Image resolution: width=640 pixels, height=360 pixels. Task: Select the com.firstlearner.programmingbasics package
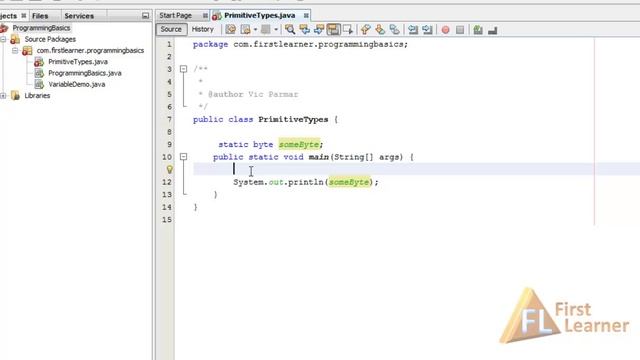(90, 51)
